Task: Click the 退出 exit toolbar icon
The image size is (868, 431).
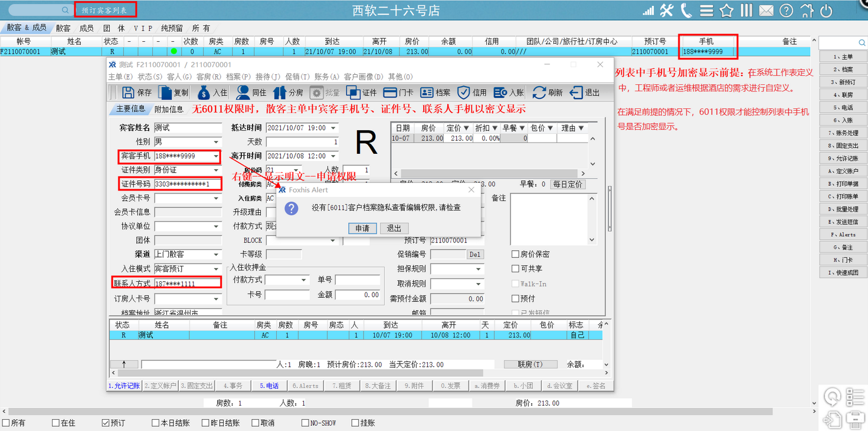Action: 576,93
